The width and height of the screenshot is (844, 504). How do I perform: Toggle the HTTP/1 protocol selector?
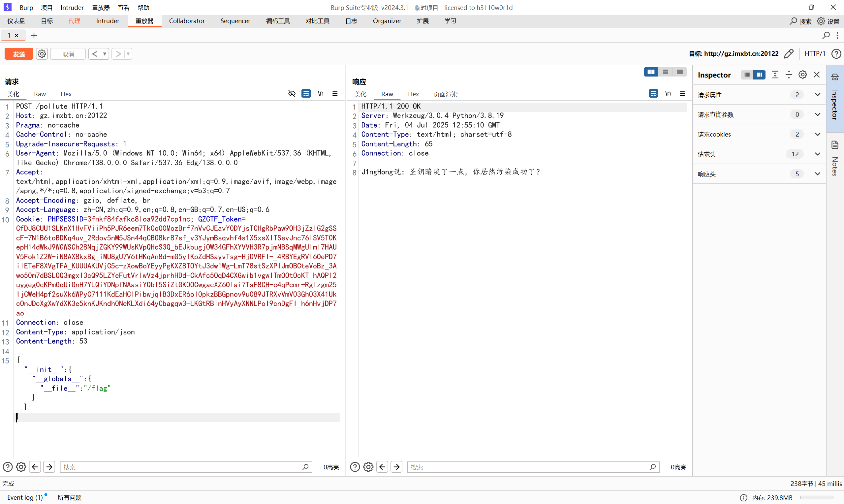click(x=814, y=54)
